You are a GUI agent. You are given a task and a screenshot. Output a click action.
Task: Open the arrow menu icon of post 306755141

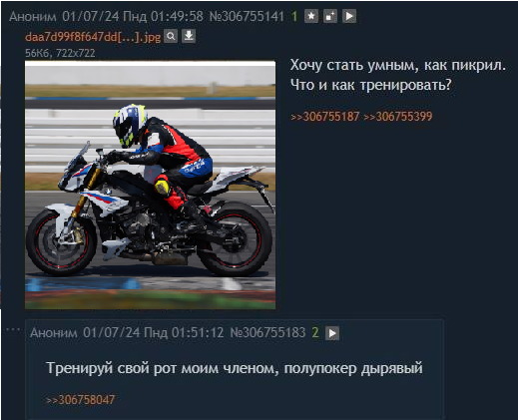[x=349, y=16]
